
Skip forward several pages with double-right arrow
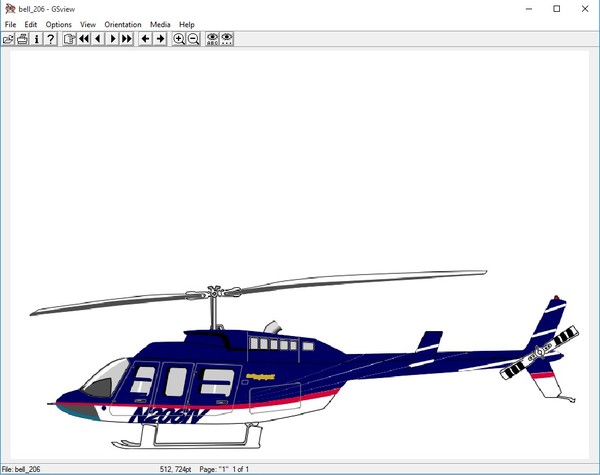pos(127,39)
